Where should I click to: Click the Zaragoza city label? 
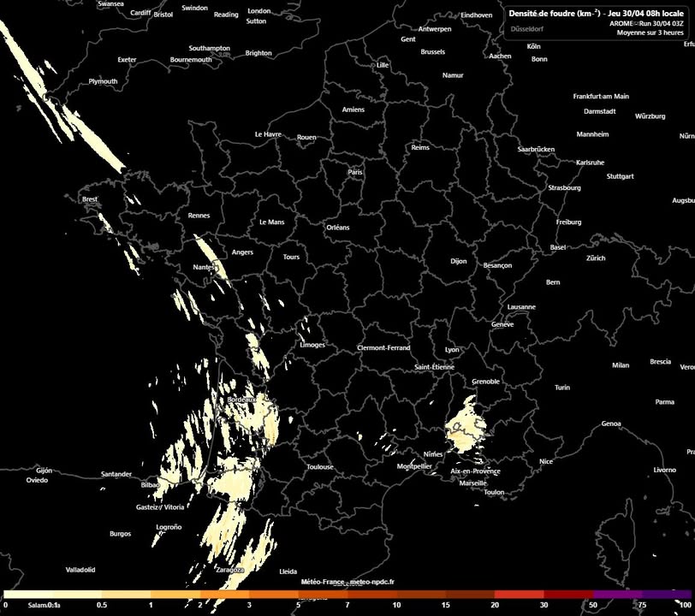[229, 569]
